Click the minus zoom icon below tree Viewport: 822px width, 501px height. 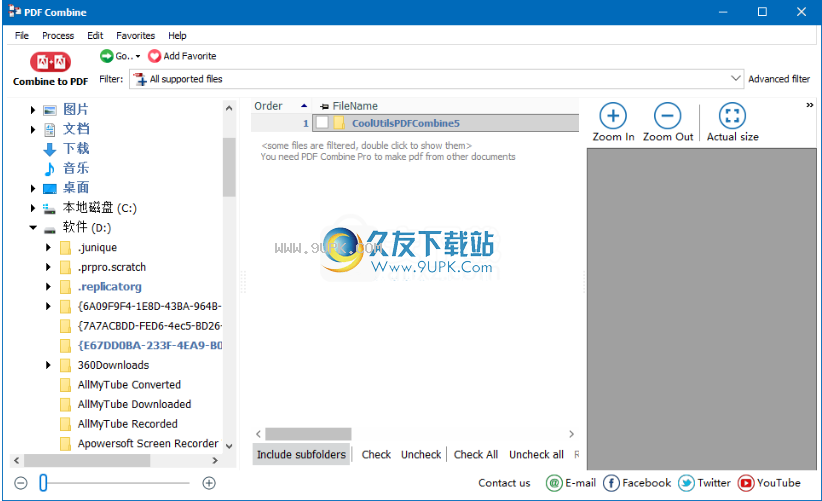20,483
